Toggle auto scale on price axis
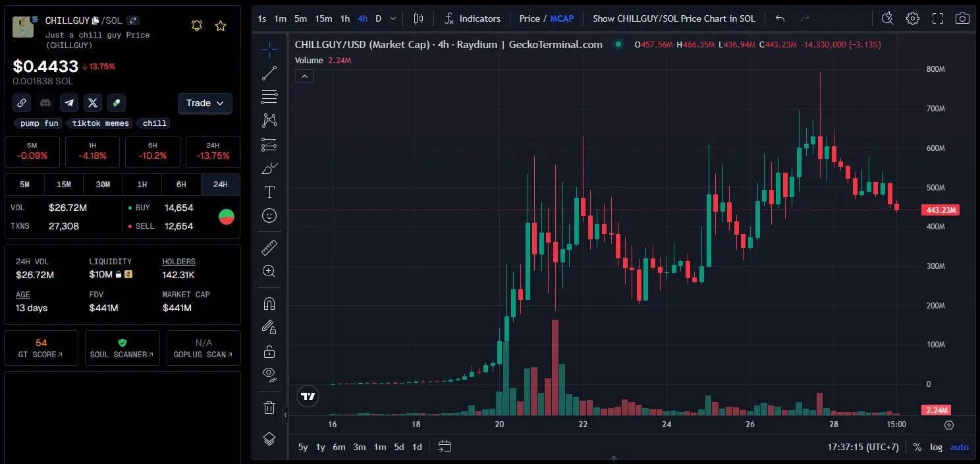This screenshot has width=980, height=464. click(x=960, y=447)
